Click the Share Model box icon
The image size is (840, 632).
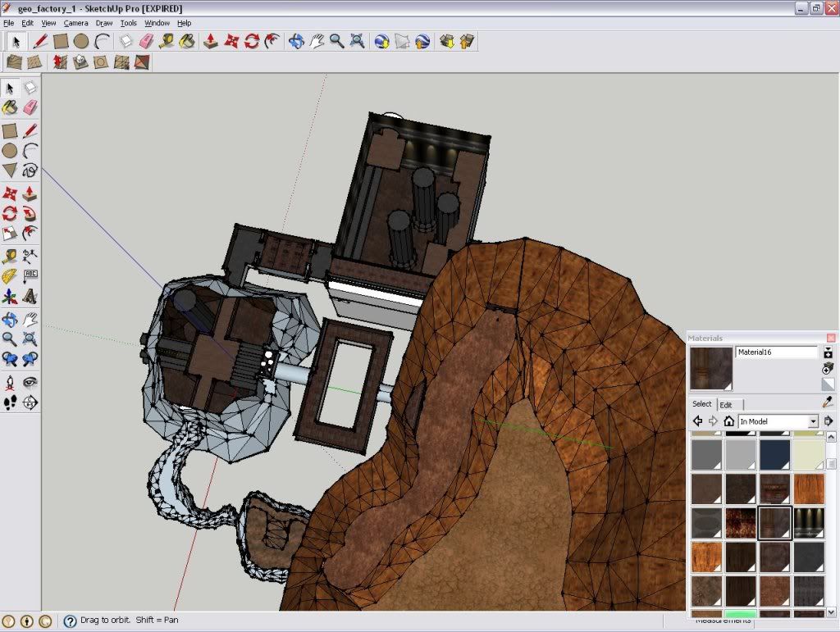[x=467, y=41]
